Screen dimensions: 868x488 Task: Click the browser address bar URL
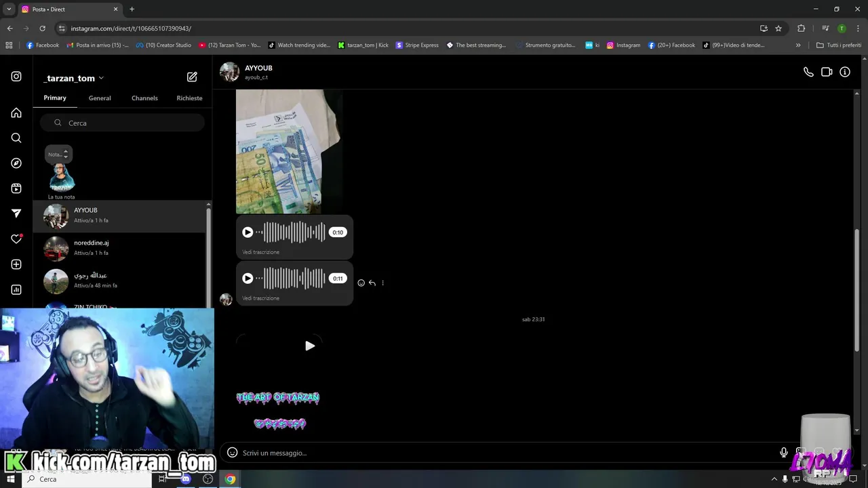[131, 28]
